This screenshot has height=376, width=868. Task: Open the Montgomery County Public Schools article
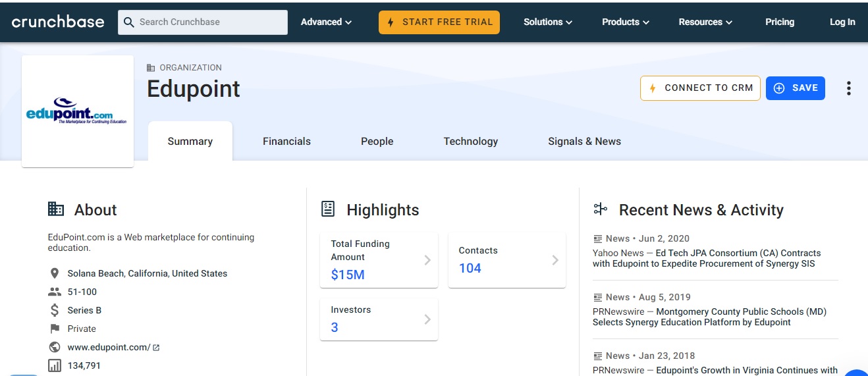click(x=709, y=317)
